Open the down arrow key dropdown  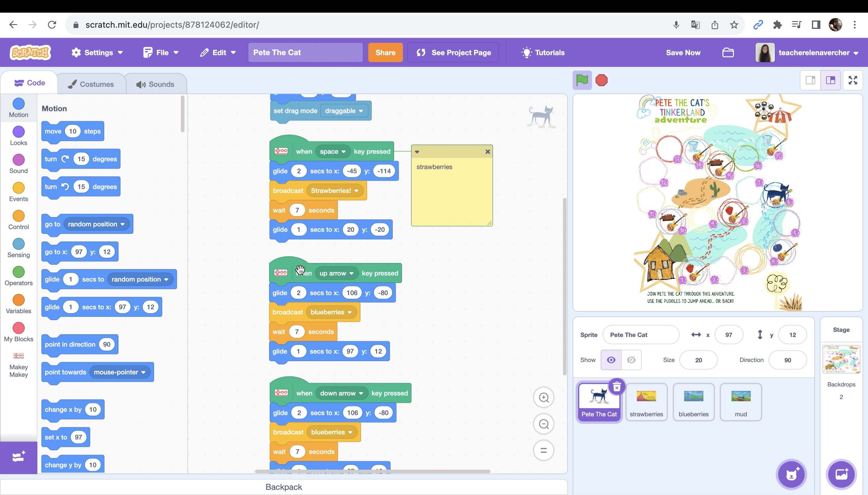(341, 393)
